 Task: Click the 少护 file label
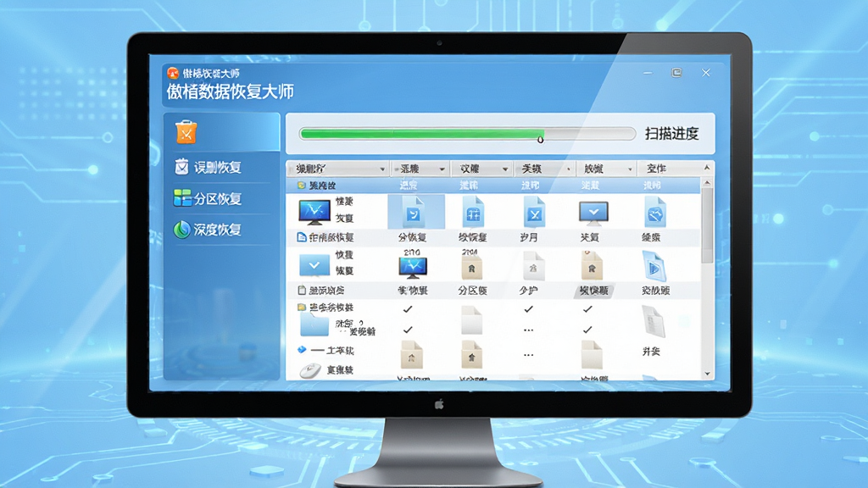tap(529, 291)
